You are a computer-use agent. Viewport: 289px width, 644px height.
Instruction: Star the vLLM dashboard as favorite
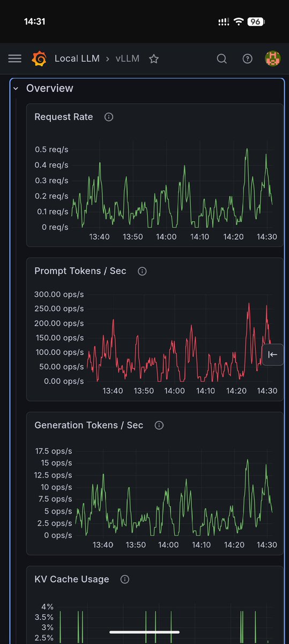coord(154,58)
